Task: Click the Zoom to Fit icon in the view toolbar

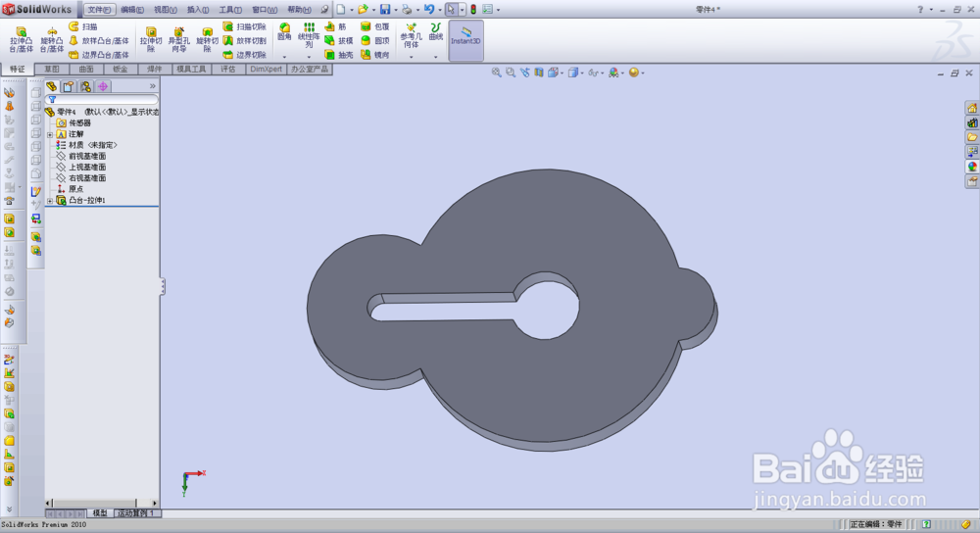Action: pos(496,73)
